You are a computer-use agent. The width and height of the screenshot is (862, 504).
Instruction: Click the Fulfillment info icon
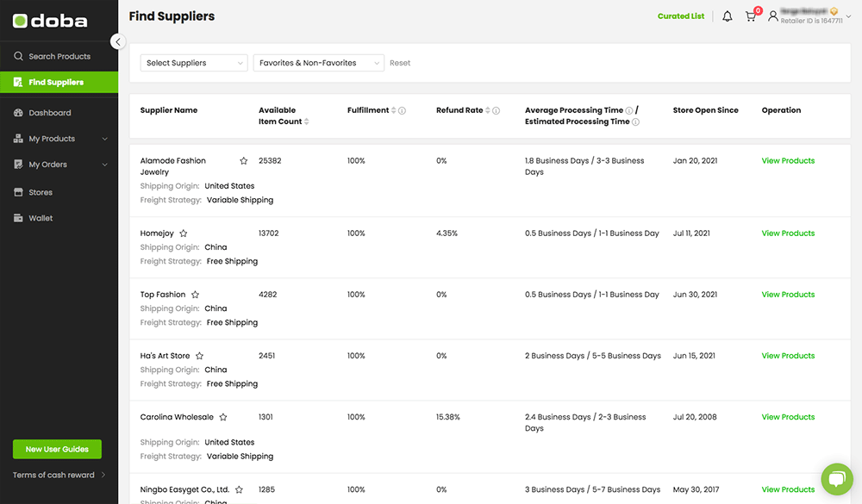(403, 110)
